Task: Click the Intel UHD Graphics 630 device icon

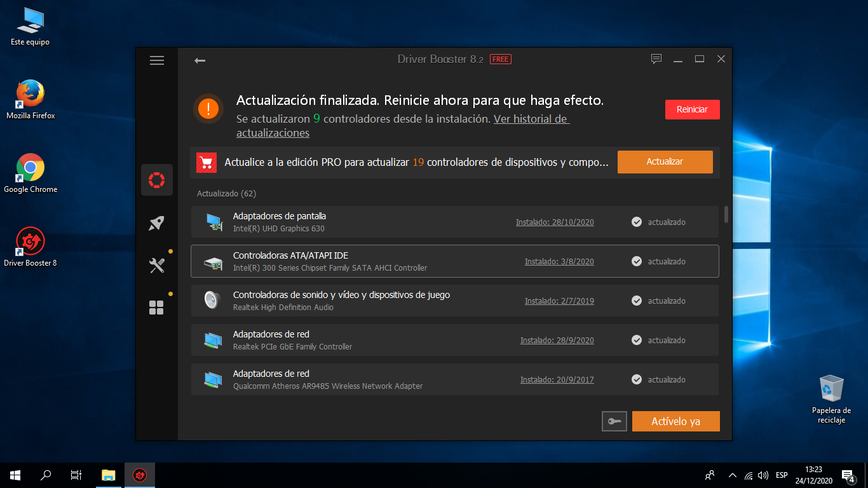Action: [x=214, y=222]
